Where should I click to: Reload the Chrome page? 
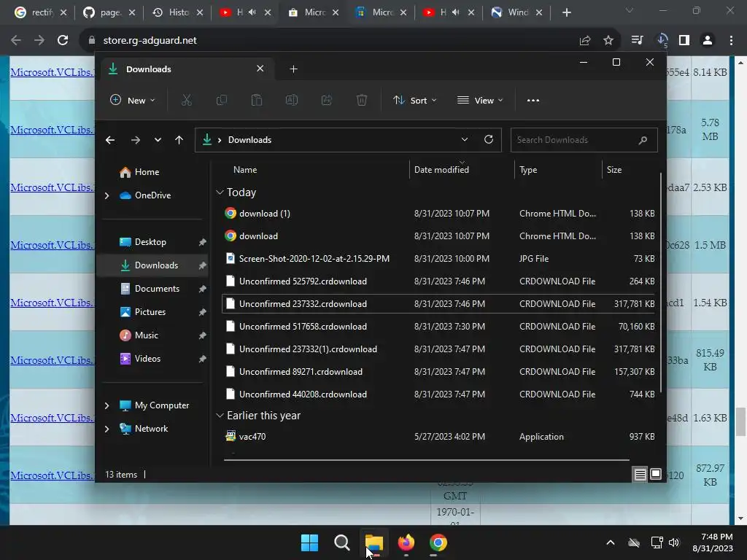[63, 41]
